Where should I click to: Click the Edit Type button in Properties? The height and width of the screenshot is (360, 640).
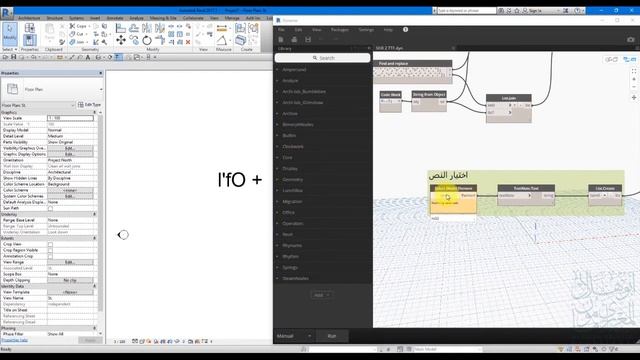click(89, 105)
